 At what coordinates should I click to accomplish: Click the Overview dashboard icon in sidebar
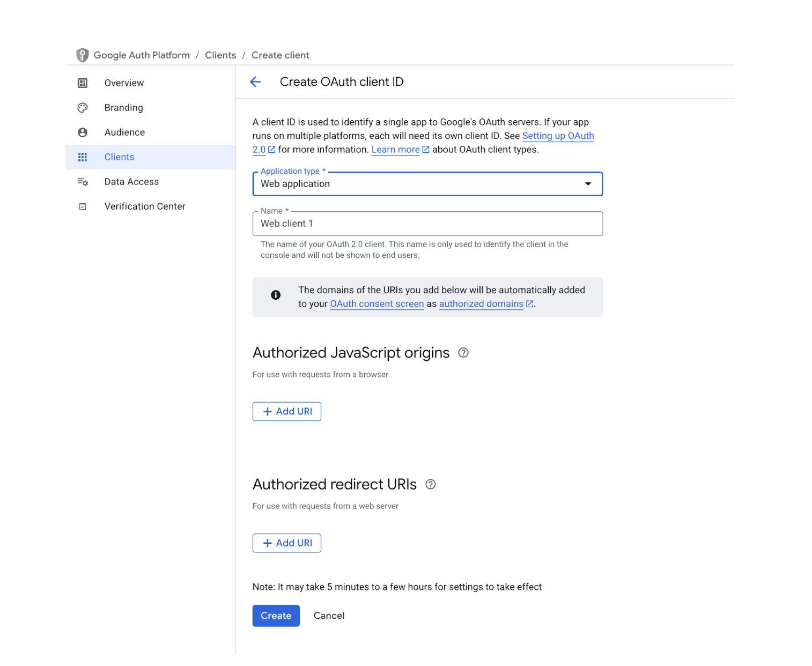tap(83, 83)
